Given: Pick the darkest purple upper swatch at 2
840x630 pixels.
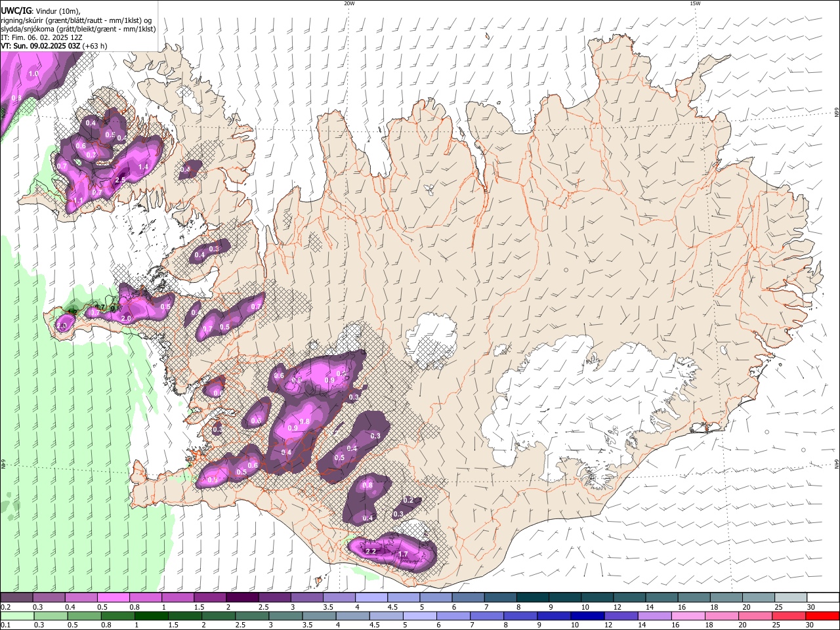Looking at the screenshot, I should pyautogui.click(x=242, y=598).
